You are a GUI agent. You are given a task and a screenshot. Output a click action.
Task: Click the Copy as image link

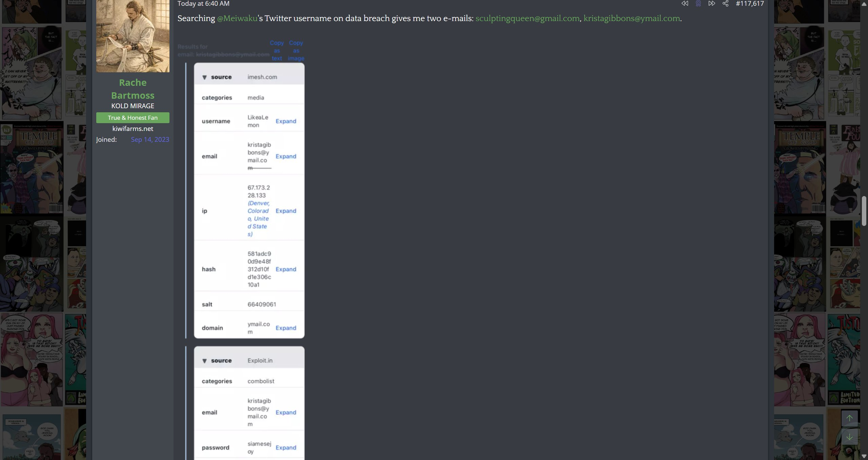click(x=296, y=51)
